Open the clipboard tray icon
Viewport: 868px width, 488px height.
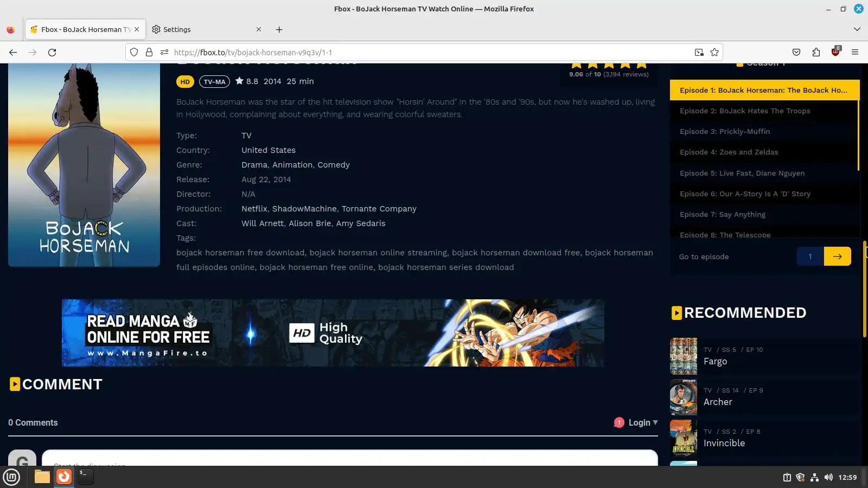pos(787,477)
